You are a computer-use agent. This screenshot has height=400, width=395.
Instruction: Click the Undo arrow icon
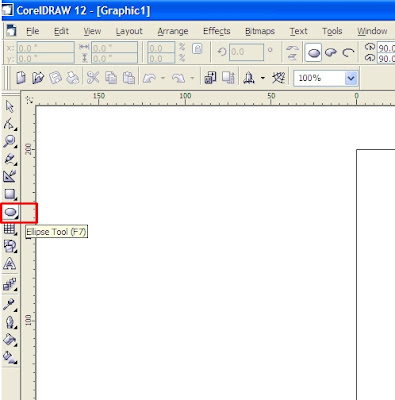tap(150, 78)
